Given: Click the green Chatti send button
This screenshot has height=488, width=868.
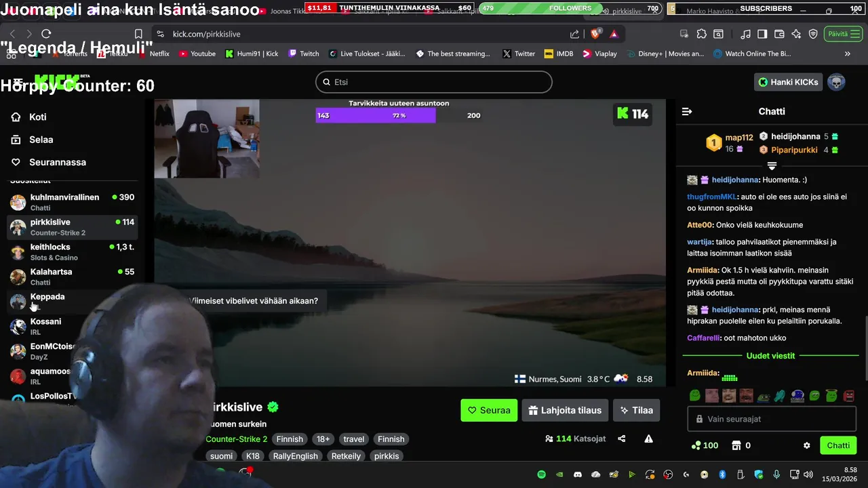Looking at the screenshot, I should click(x=838, y=445).
